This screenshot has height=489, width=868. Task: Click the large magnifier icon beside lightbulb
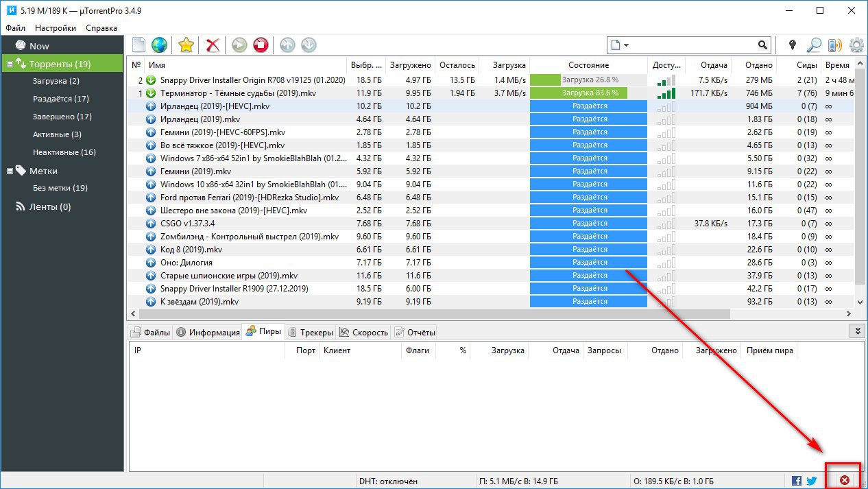click(x=814, y=45)
